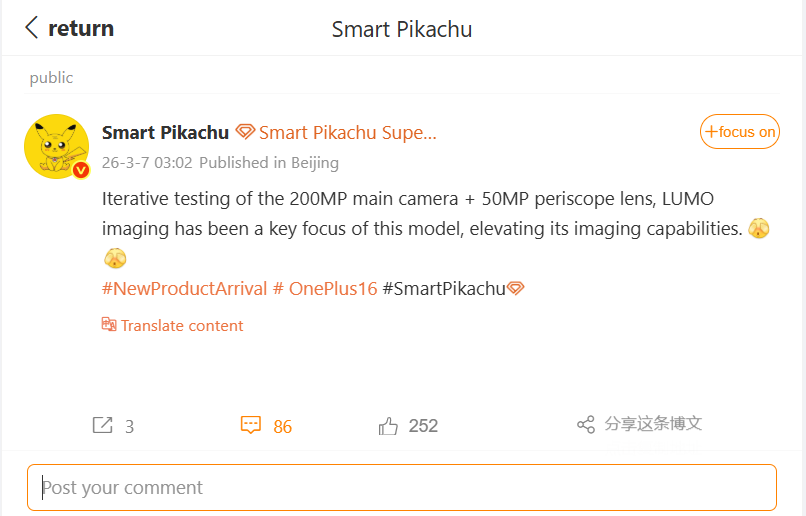
Task: Click the Smart Pikachu author name
Action: 165,133
